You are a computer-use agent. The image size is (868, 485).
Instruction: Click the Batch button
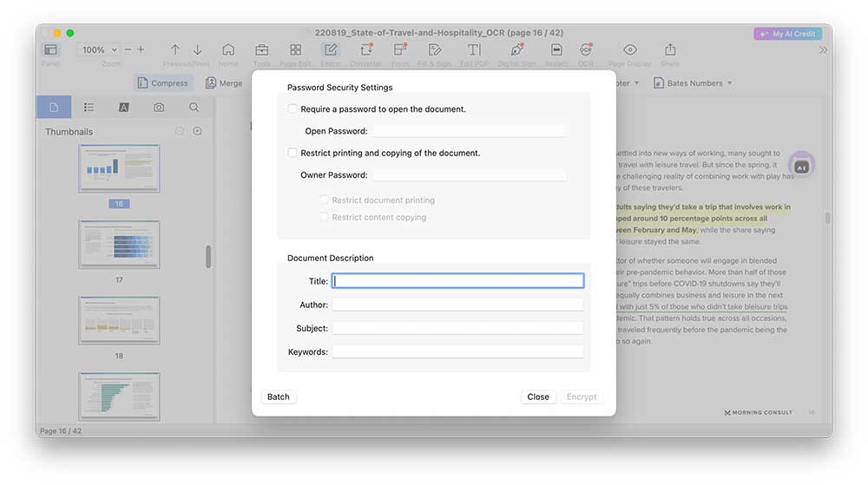[x=279, y=397]
